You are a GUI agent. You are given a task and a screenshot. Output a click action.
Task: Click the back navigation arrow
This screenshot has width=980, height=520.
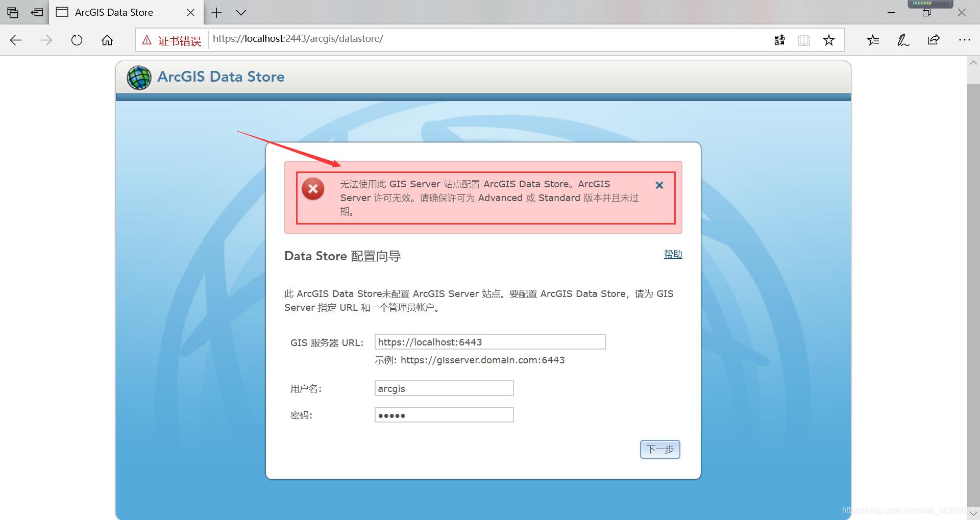pyautogui.click(x=16, y=39)
